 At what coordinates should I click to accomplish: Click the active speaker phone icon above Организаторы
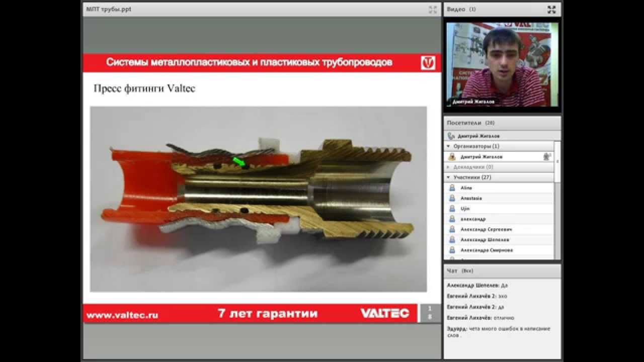coord(451,136)
